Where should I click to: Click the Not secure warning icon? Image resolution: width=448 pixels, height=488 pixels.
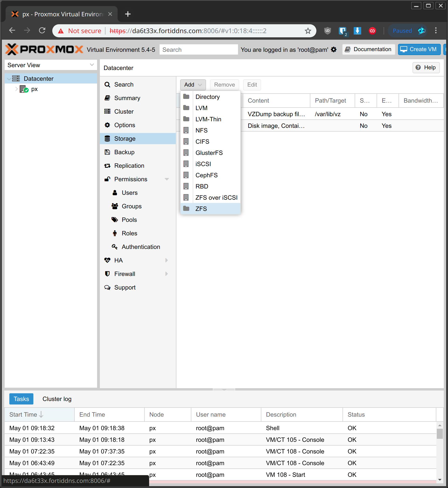point(61,31)
